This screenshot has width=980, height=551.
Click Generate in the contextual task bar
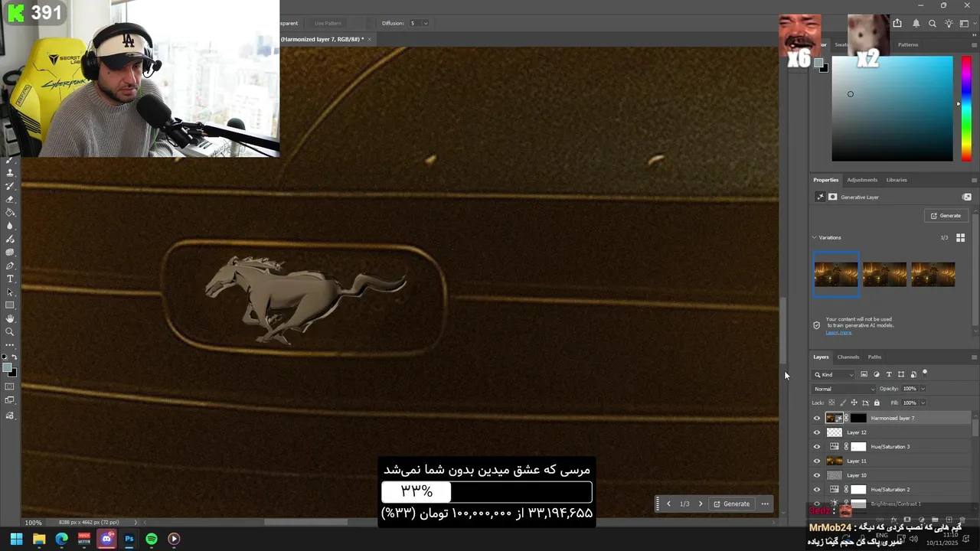tap(731, 504)
